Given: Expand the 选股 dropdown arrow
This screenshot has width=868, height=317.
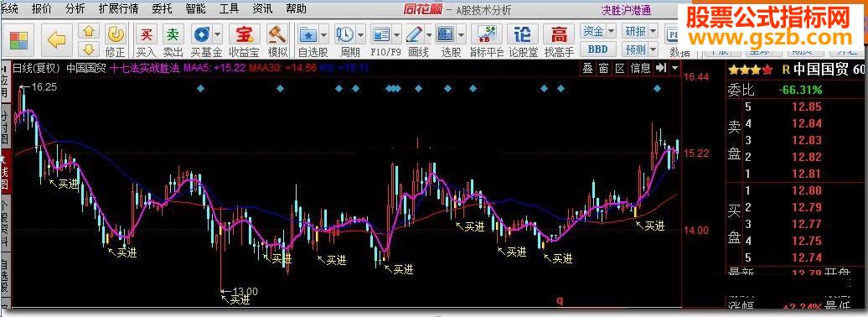Looking at the screenshot, I should pos(461,35).
